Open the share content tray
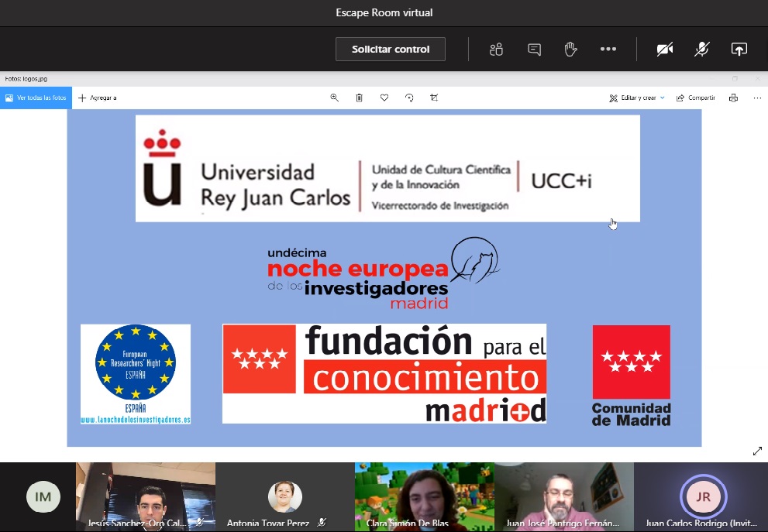 coord(739,49)
